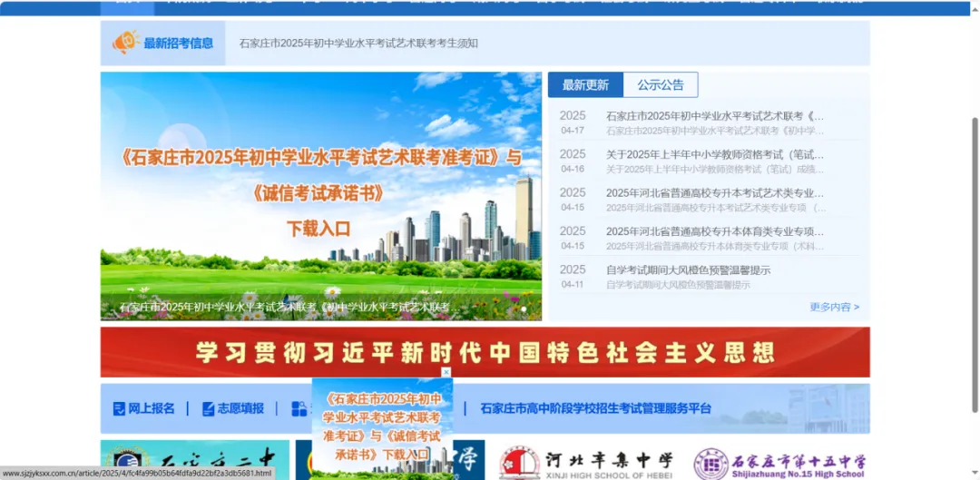Switch to the 公示公告 tab
980x480 pixels.
pos(661,85)
